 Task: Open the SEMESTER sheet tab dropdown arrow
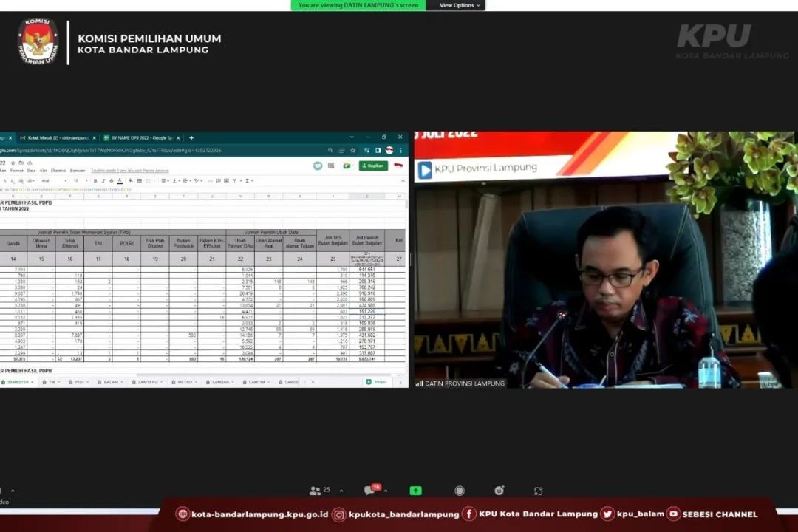coord(33,382)
